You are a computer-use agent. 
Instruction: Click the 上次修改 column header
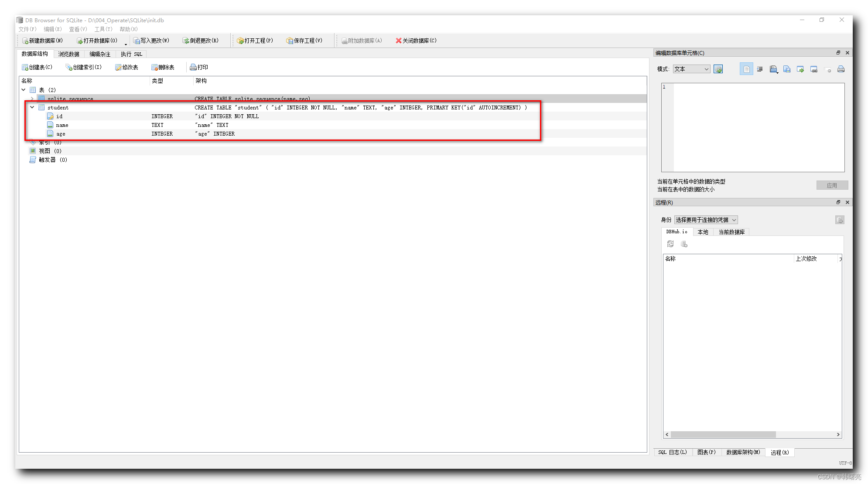coord(816,259)
